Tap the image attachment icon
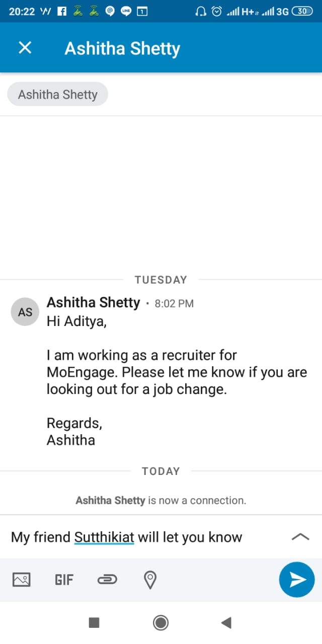 [22, 580]
